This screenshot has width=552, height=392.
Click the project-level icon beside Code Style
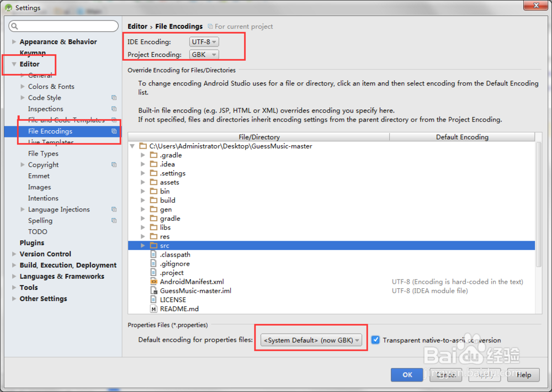[114, 98]
